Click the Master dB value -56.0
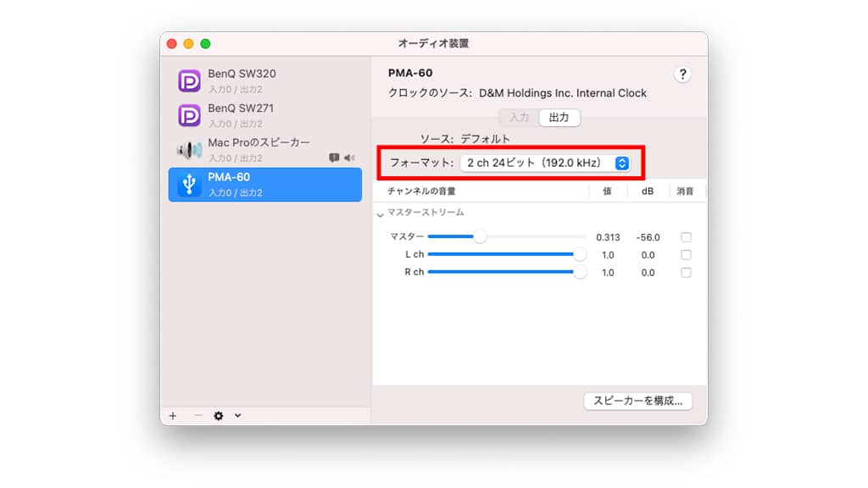Image resolution: width=868 pixels, height=488 pixels. 648,237
